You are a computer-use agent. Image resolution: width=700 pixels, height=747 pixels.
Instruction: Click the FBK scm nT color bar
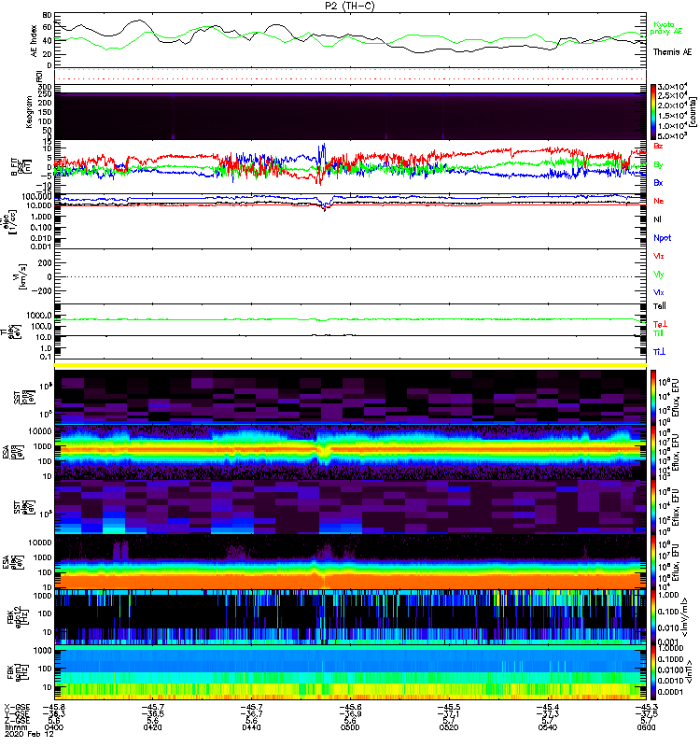pos(653,672)
